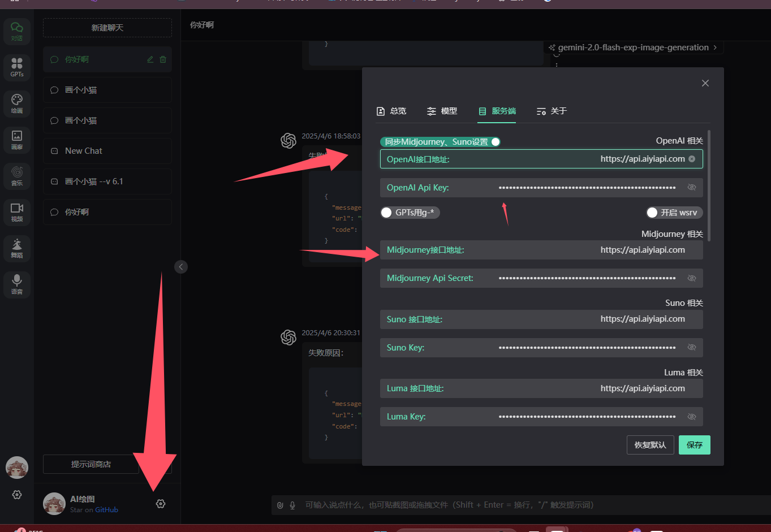This screenshot has width=771, height=532.
Task: Click the edit pencil icon on active 你好啊 chat
Action: pos(150,59)
